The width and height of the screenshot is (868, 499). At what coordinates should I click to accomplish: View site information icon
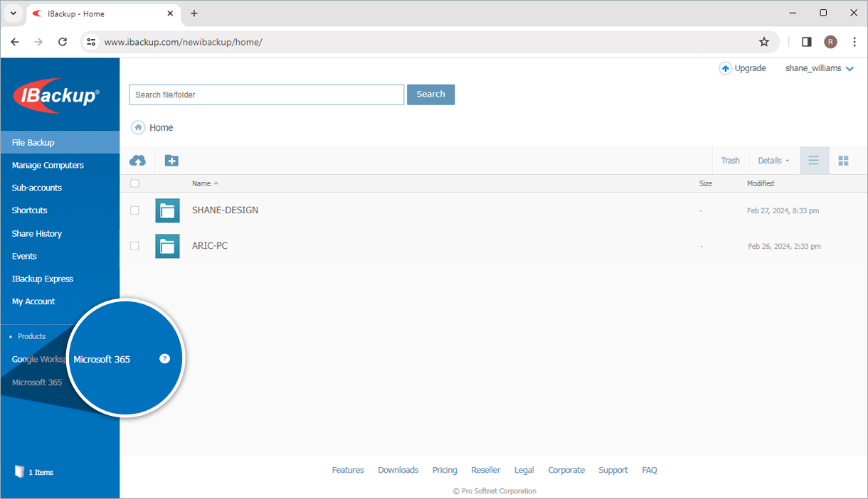click(x=91, y=42)
